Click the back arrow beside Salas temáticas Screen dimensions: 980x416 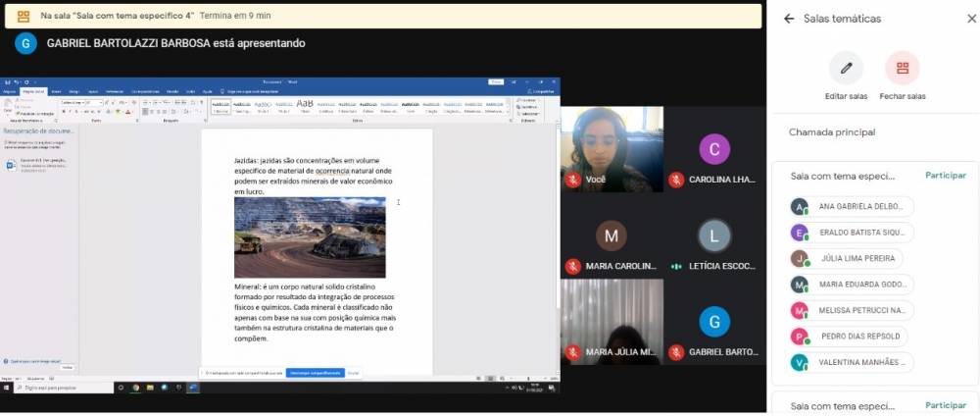point(789,19)
